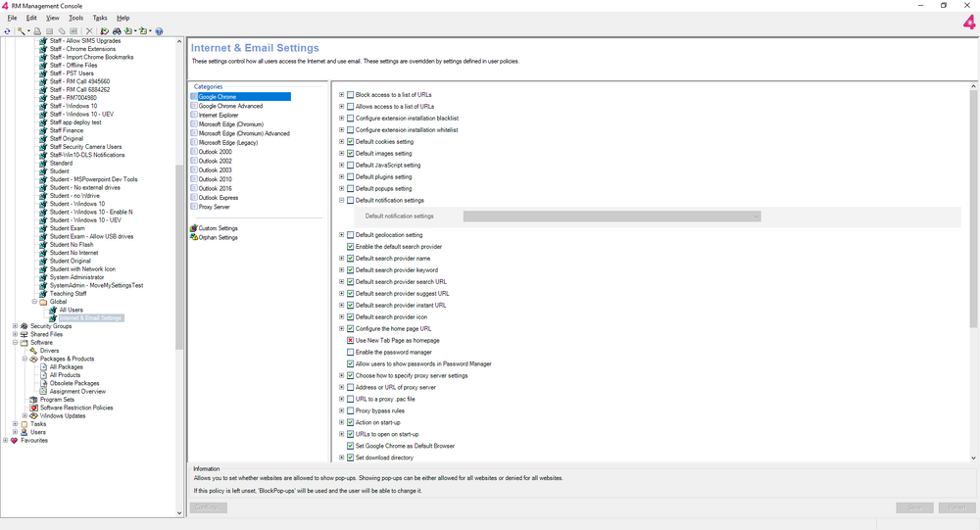
Task: Expand Security Groups tree node
Action: (x=15, y=326)
